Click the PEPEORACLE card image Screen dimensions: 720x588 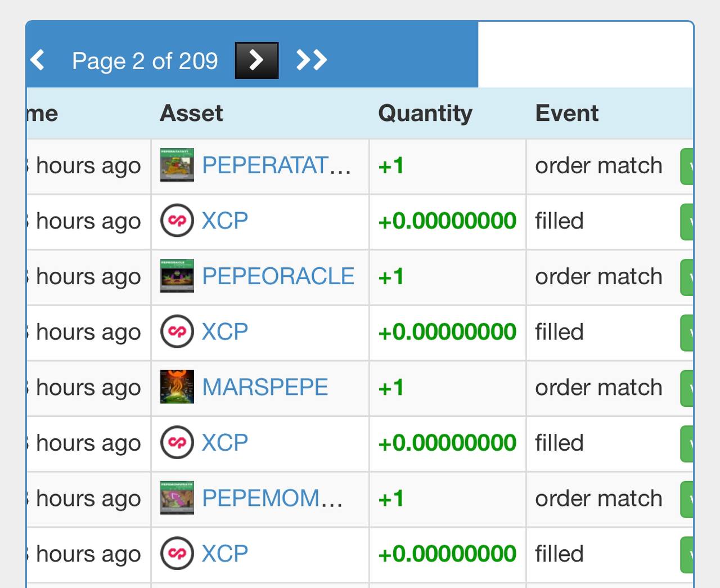point(177,276)
